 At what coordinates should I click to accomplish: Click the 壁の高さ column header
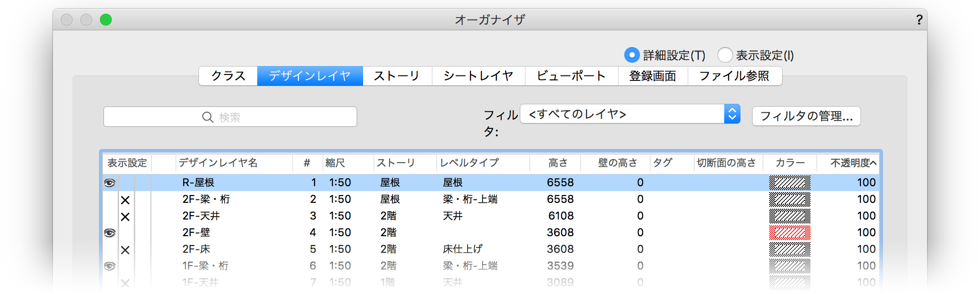point(616,163)
